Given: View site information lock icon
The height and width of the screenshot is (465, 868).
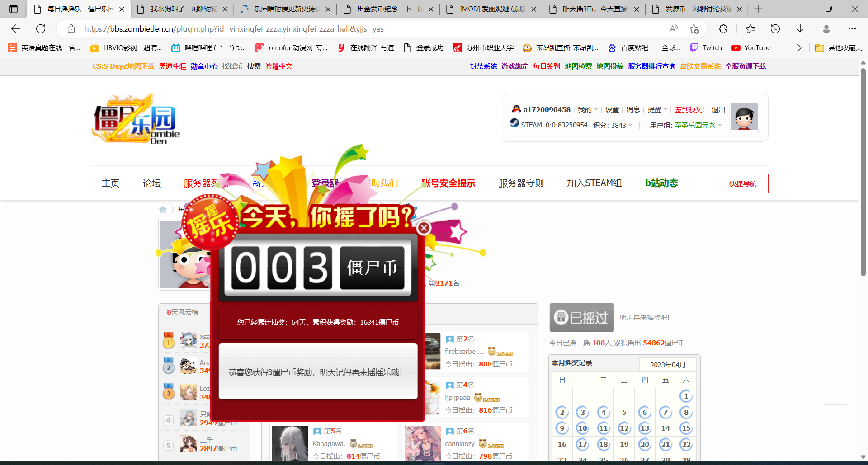Looking at the screenshot, I should click(71, 29).
